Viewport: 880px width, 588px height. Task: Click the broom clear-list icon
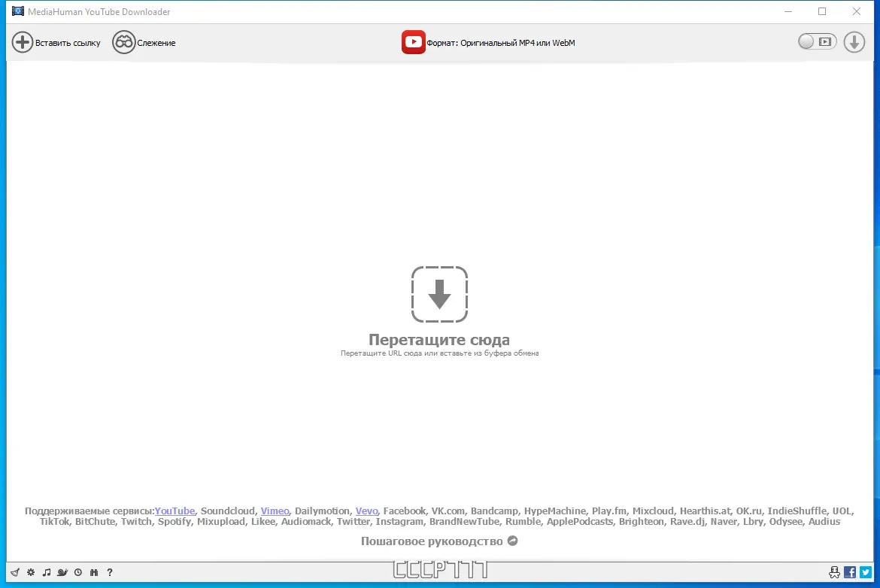point(15,572)
